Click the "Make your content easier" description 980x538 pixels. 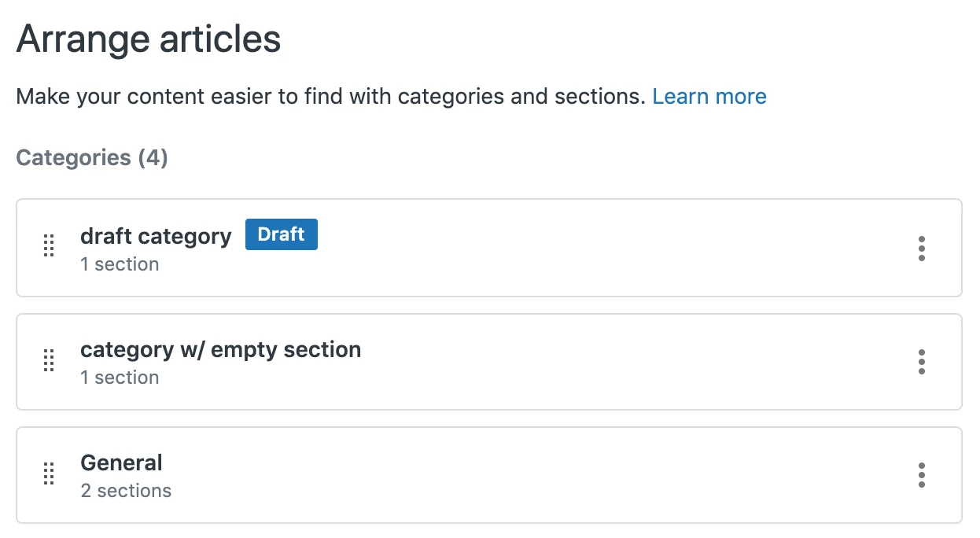point(330,97)
